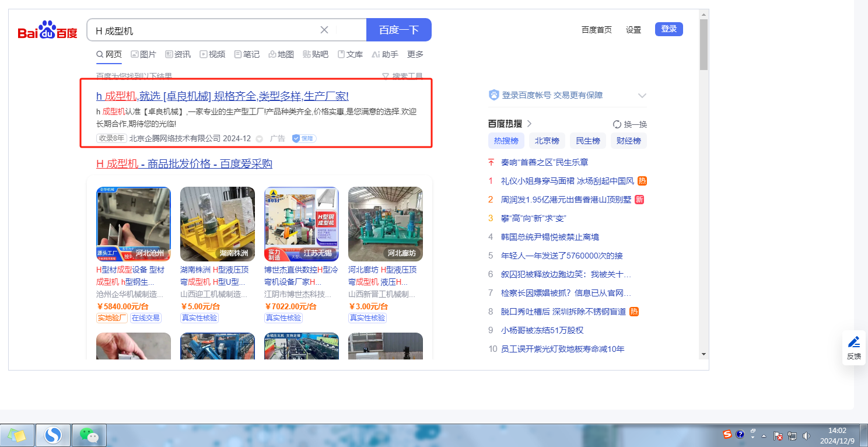Image resolution: width=868 pixels, height=447 pixels.
Task: Open the 百度首页 link
Action: click(597, 30)
